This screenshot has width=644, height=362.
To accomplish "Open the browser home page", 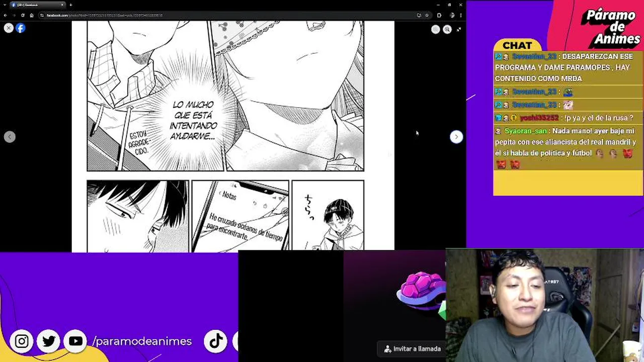I will [31, 15].
